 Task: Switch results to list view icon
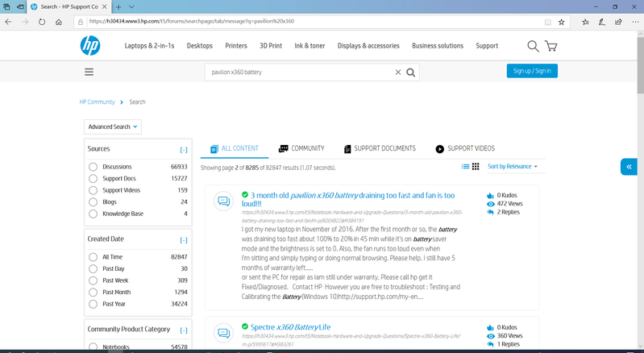(x=465, y=167)
